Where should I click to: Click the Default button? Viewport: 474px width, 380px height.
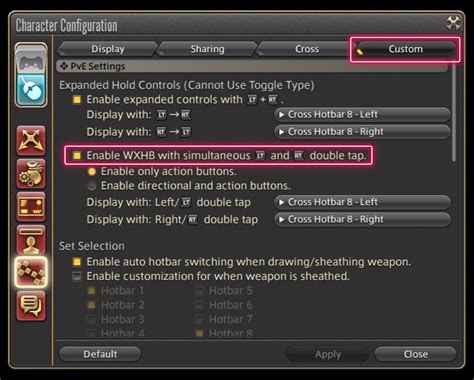[100, 354]
